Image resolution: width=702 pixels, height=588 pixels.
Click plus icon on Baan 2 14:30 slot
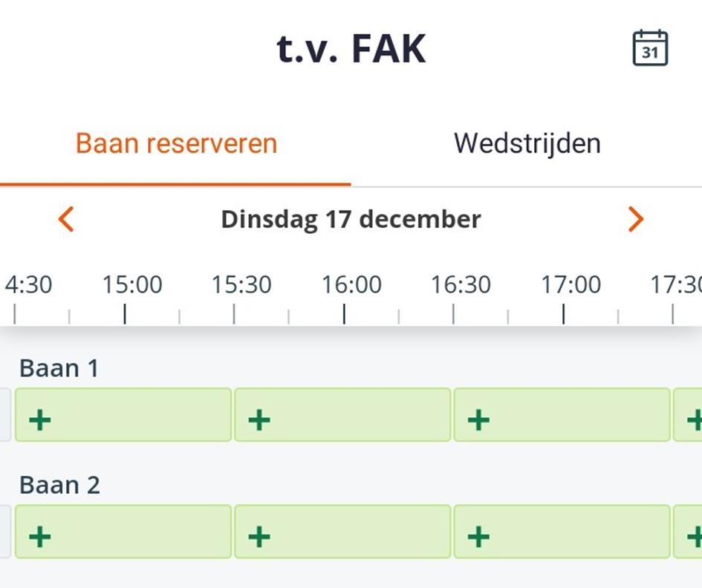click(x=40, y=536)
